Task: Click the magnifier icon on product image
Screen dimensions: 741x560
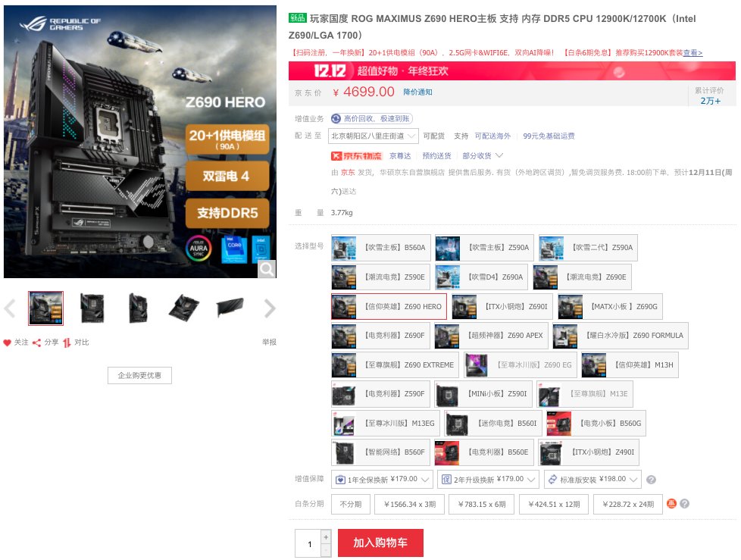Action: click(267, 269)
